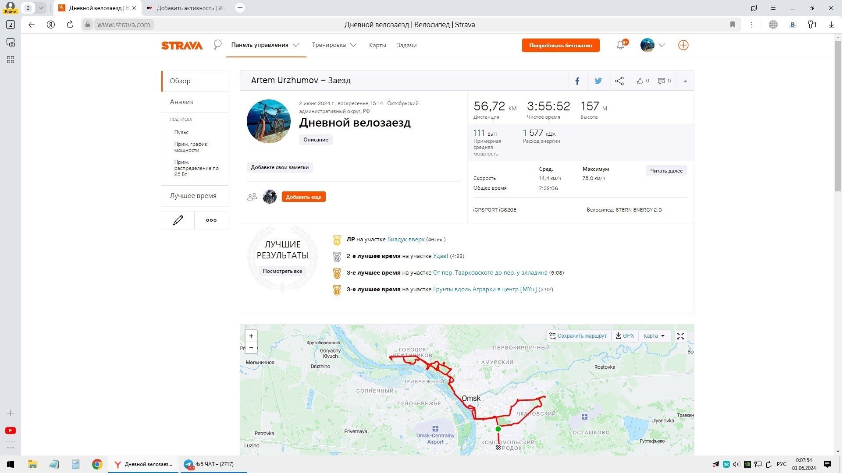This screenshot has width=868, height=473.
Task: Download the GPX file
Action: point(625,336)
